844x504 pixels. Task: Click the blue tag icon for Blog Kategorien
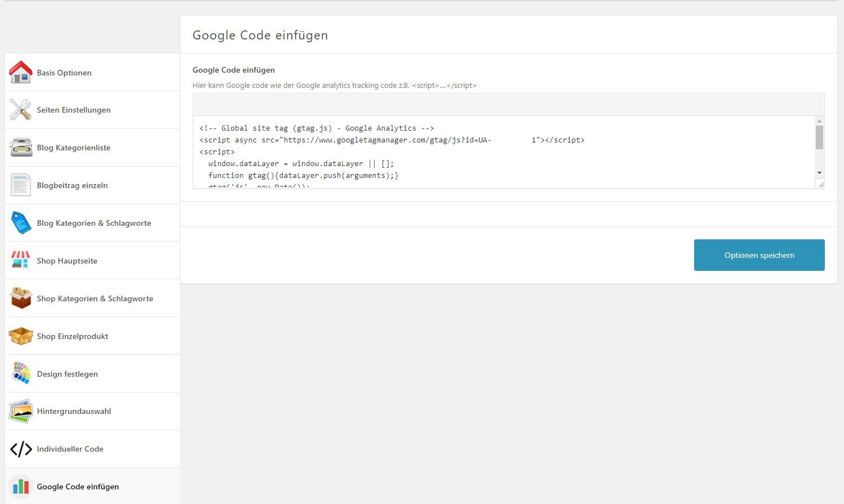(x=21, y=223)
